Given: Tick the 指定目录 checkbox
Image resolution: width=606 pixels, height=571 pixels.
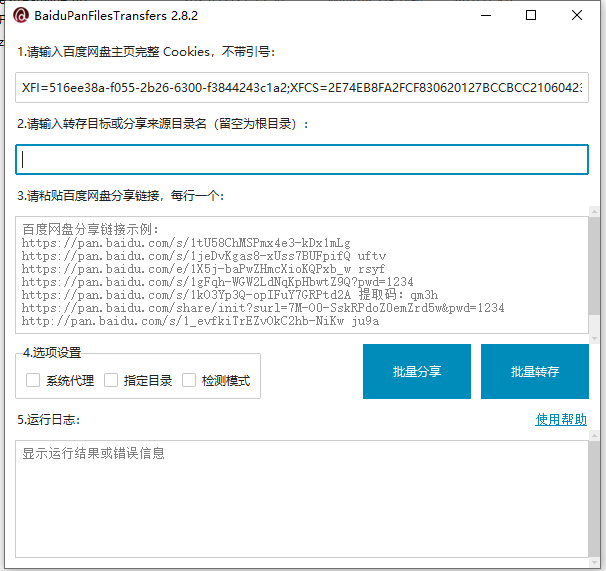Looking at the screenshot, I should (111, 380).
